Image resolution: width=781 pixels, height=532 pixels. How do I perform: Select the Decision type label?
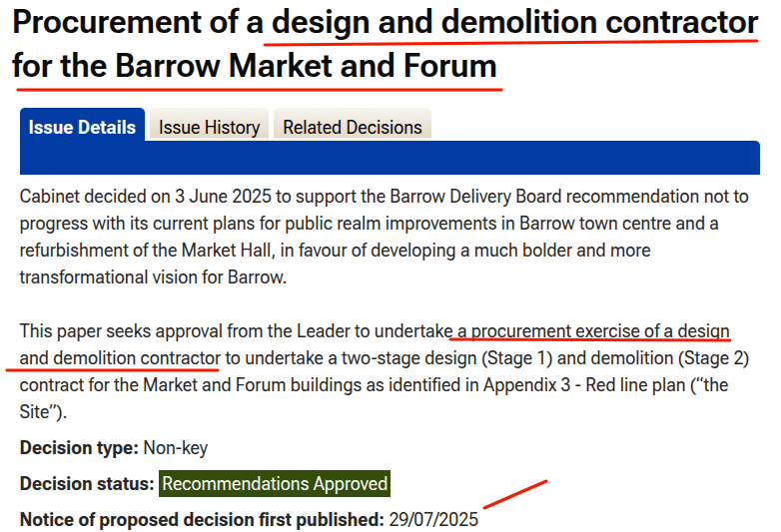79,447
